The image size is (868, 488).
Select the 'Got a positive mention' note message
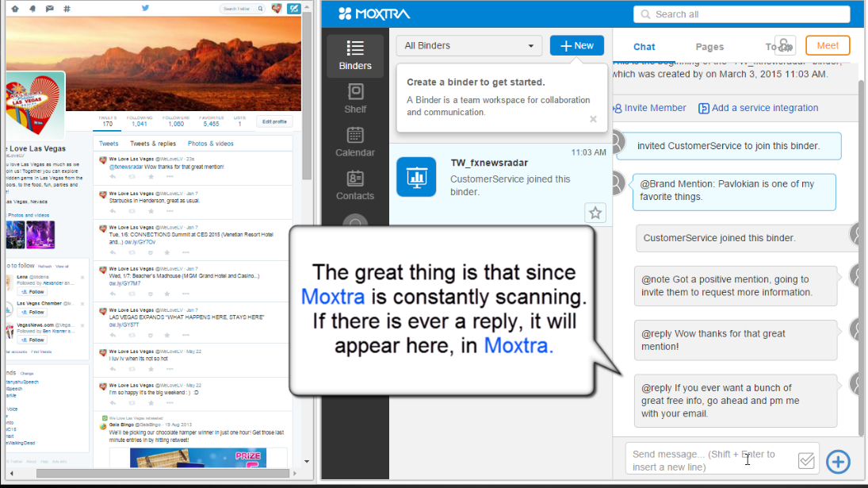pyautogui.click(x=736, y=286)
